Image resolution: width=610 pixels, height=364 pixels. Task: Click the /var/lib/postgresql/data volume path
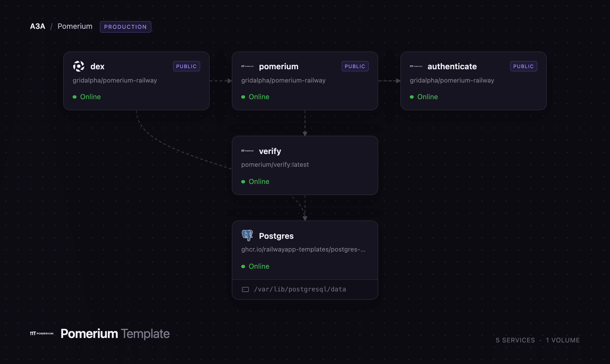tap(300, 289)
